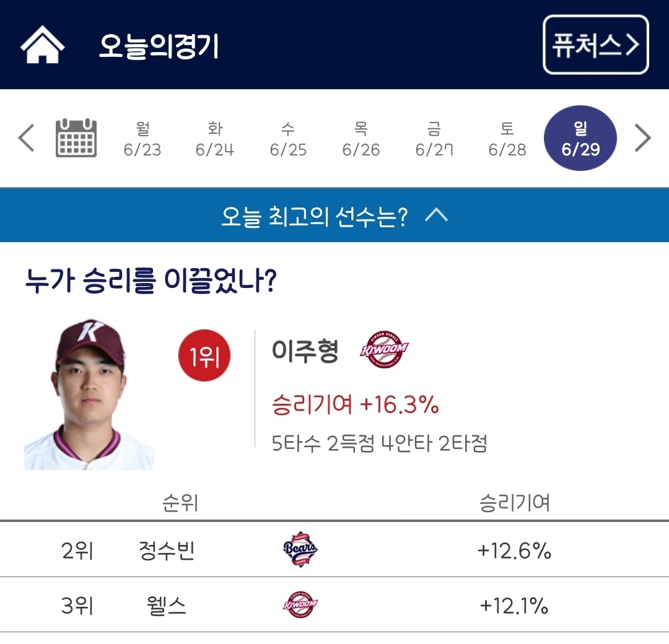The height and width of the screenshot is (644, 669).
Task: Click the Bears team logo
Action: pos(300,549)
